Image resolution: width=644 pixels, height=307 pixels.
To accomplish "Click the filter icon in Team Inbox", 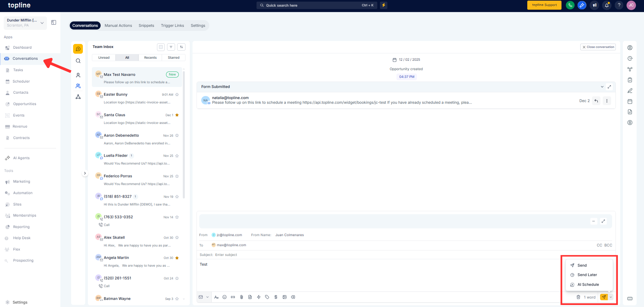I will [171, 47].
